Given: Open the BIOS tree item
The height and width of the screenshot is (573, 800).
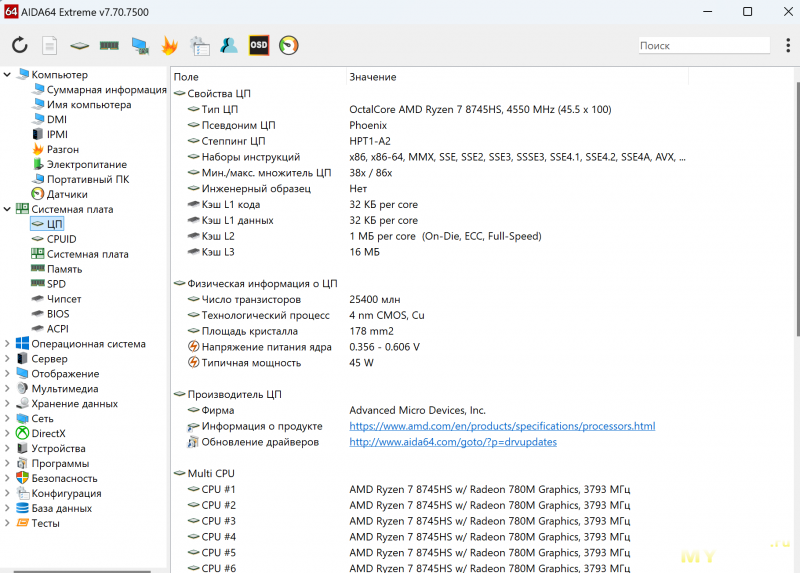Looking at the screenshot, I should [58, 314].
